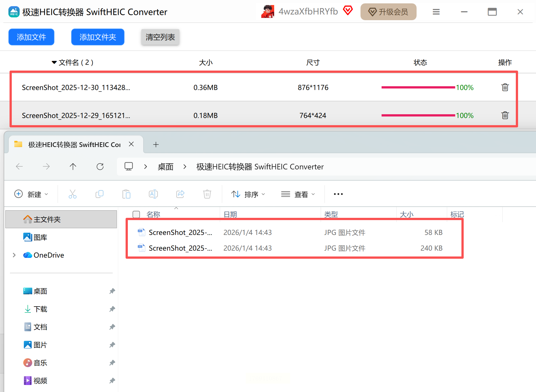The height and width of the screenshot is (392, 536).
Task: Open the 查看 view dropdown
Action: click(x=298, y=194)
